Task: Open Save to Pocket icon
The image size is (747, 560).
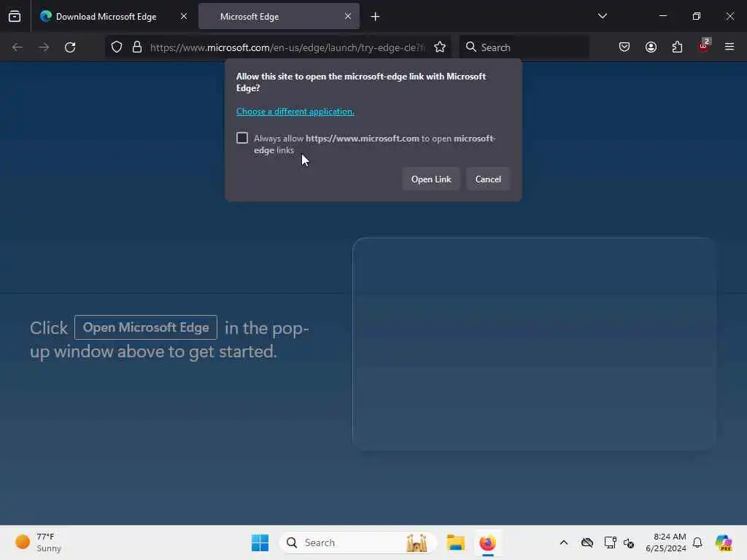Action: coord(624,47)
